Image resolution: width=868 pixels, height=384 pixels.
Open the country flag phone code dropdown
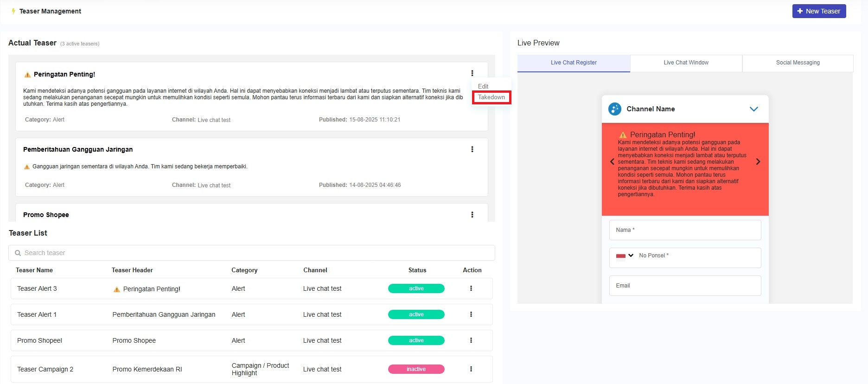tap(625, 256)
